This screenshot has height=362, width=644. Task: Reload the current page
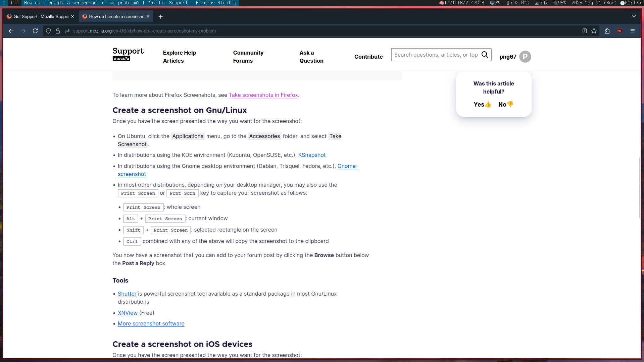(35, 31)
